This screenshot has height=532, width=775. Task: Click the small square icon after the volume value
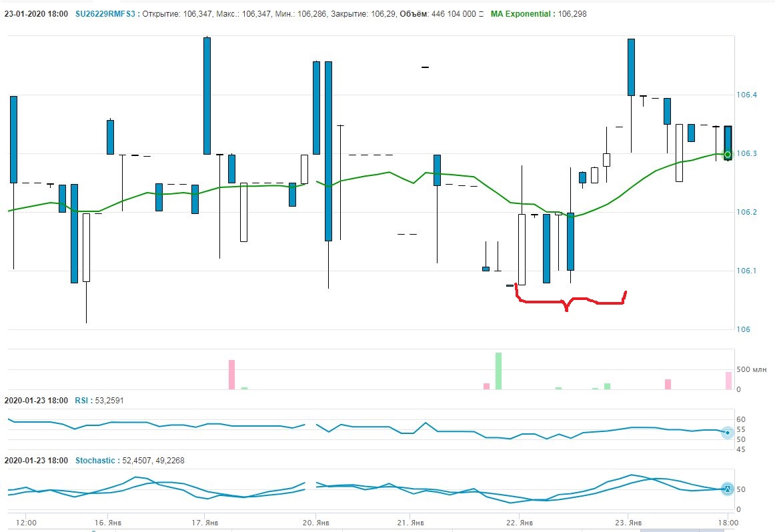pyautogui.click(x=481, y=14)
